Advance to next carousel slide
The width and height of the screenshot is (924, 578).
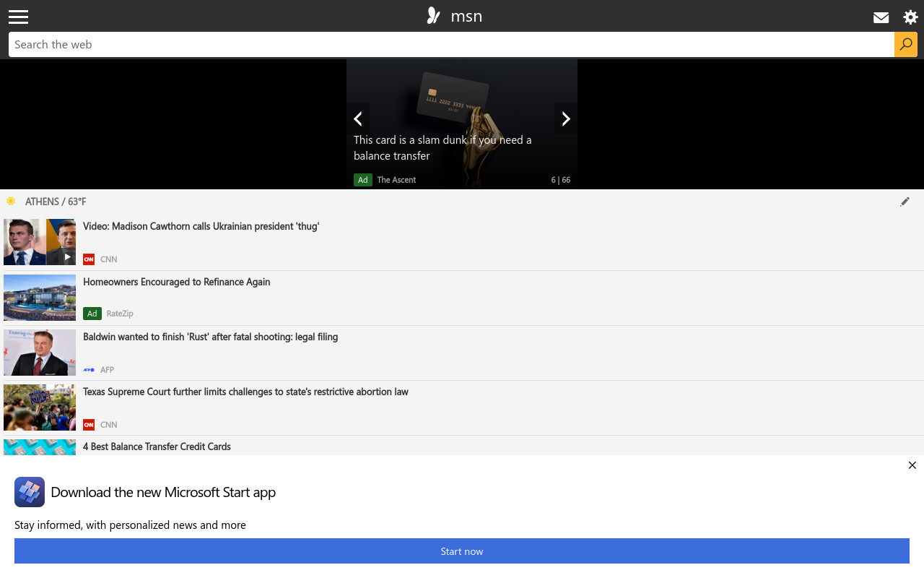pos(566,118)
